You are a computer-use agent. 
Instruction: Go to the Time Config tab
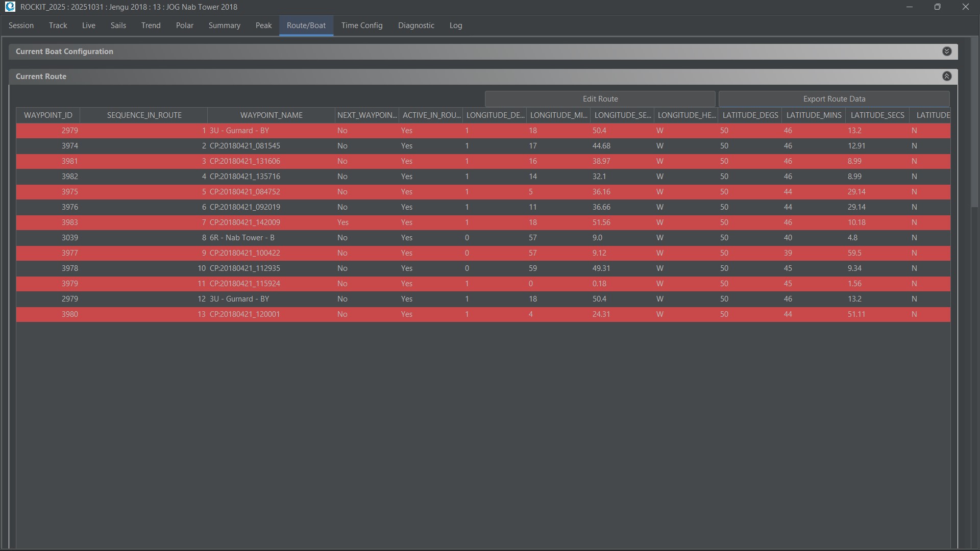[361, 26]
